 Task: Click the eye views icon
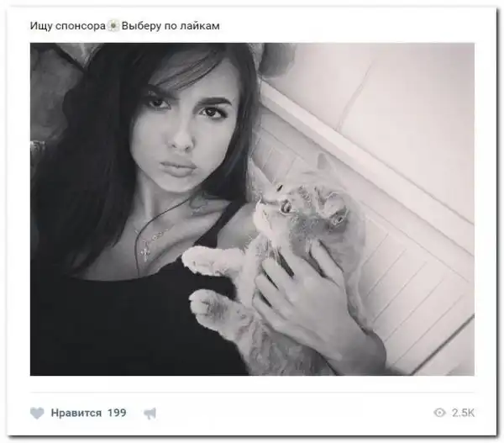point(439,413)
